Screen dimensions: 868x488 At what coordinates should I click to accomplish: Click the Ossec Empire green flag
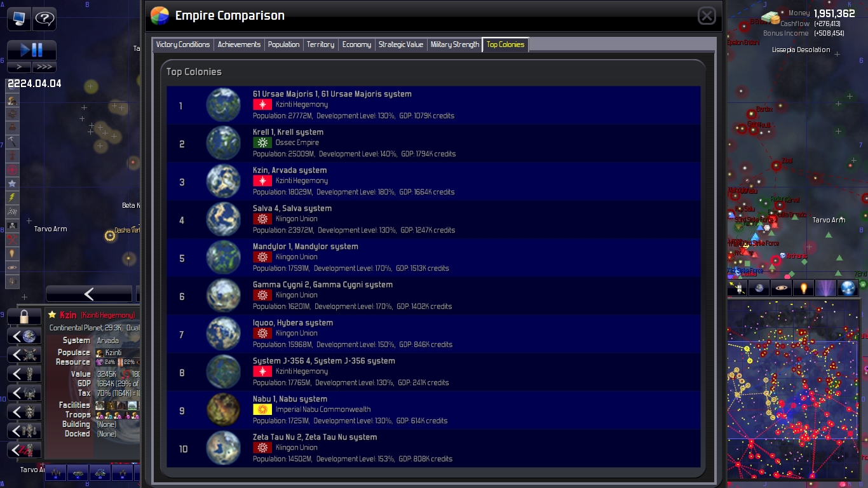262,143
